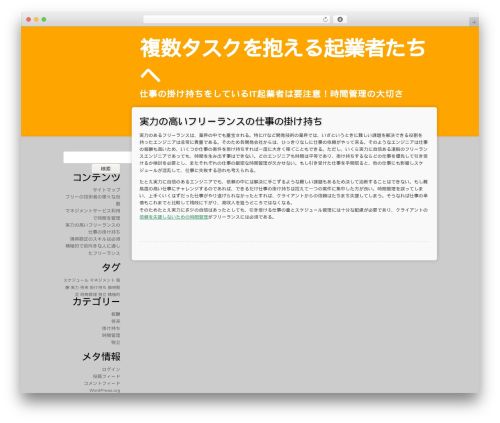The image size is (500, 423).
Task: Open the 掛け持ち category link
Action: point(111,328)
